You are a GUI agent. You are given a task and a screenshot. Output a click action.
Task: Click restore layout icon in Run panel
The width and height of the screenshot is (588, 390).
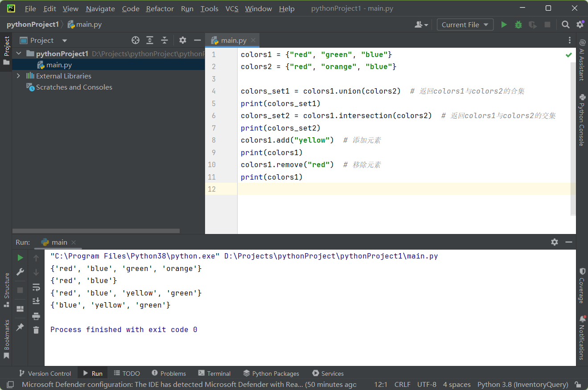coord(20,308)
